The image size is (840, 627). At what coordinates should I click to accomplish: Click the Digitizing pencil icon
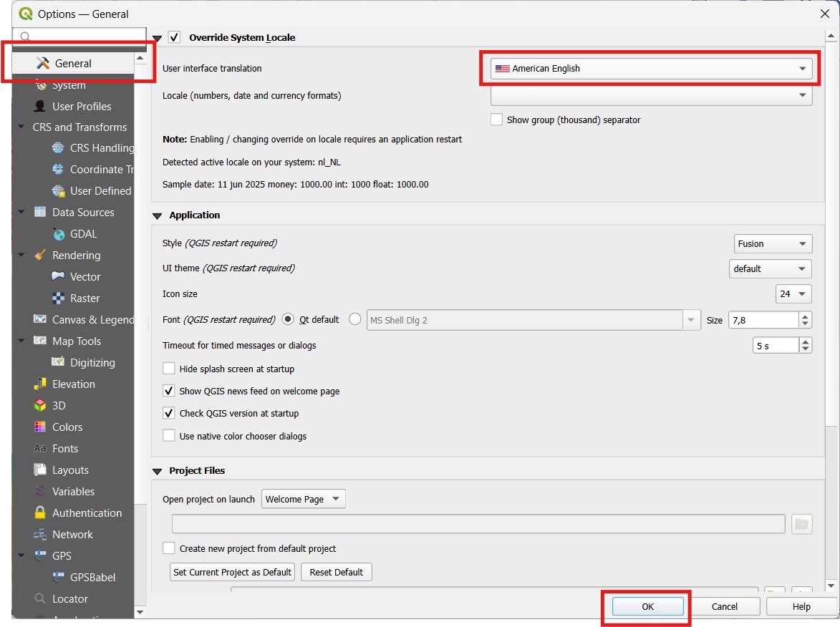pyautogui.click(x=59, y=363)
